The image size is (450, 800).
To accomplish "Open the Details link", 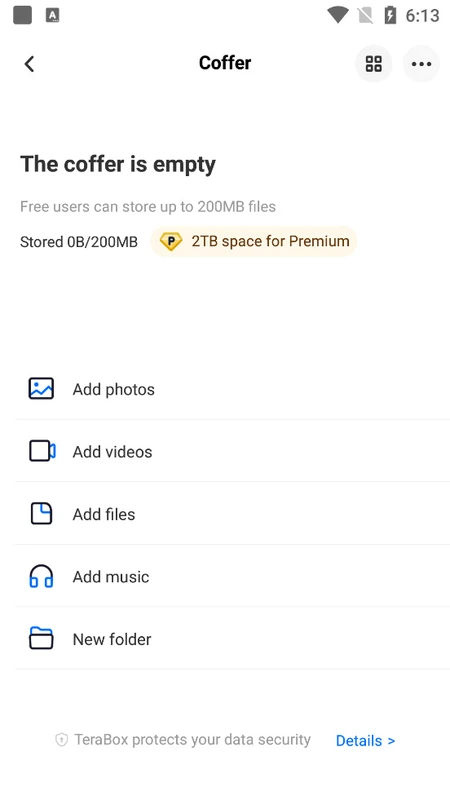I will 365,740.
